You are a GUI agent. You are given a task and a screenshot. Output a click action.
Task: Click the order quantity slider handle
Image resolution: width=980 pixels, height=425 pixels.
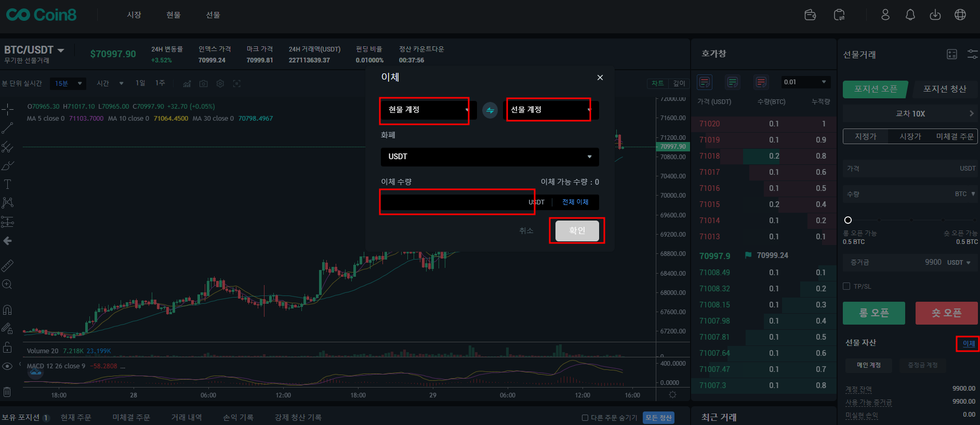848,220
